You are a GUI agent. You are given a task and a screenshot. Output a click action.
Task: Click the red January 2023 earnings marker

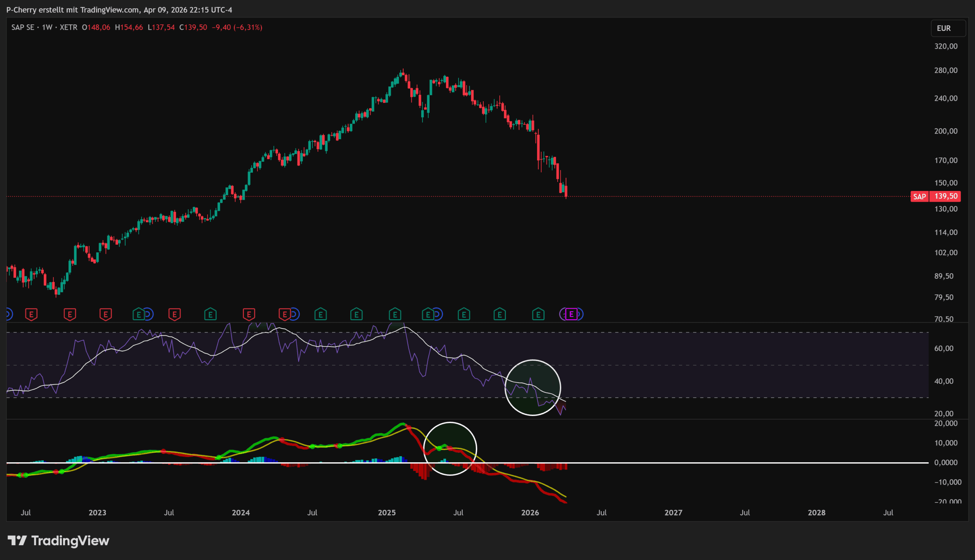tap(105, 315)
